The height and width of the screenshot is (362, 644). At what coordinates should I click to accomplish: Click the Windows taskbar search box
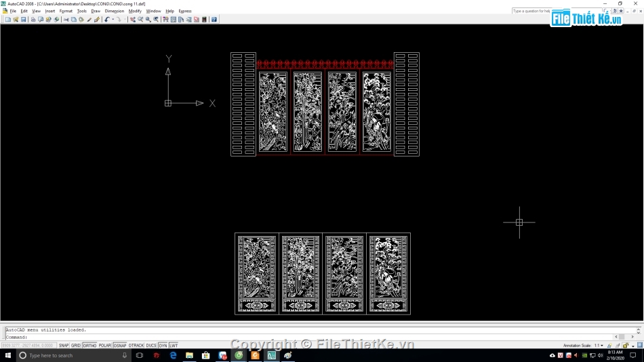[74, 355]
